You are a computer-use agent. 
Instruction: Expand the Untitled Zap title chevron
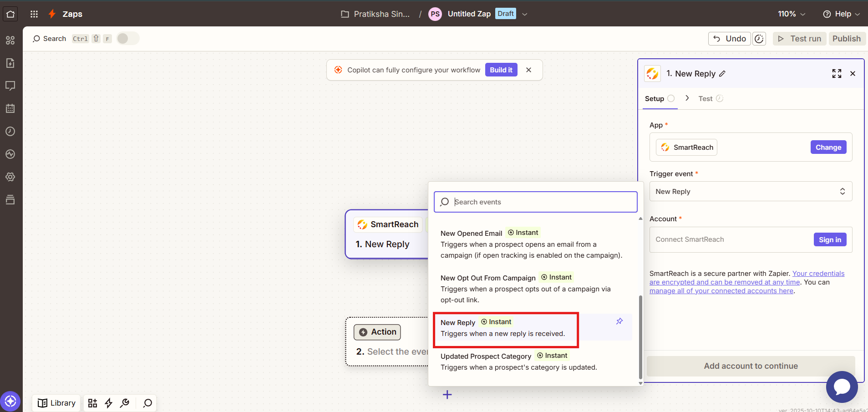[x=525, y=14]
